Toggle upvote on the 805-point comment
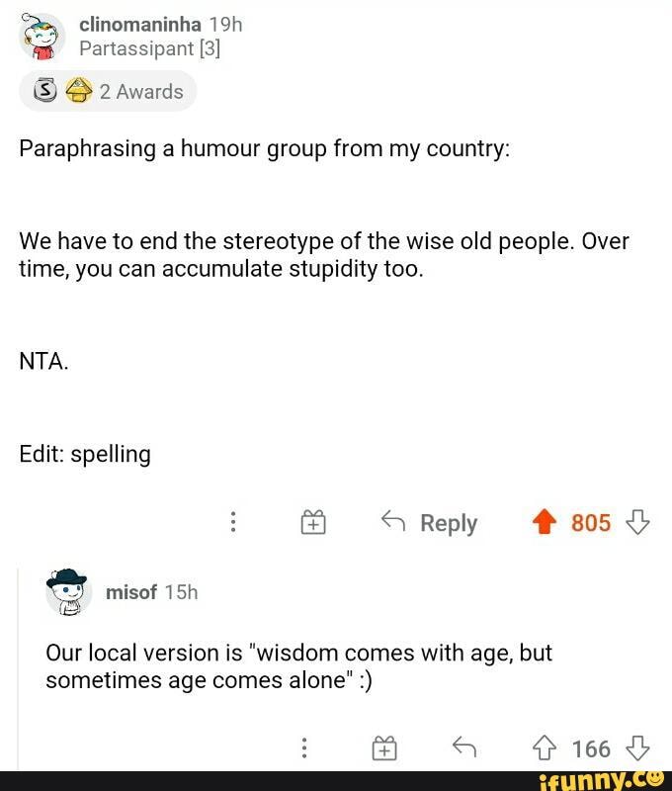The width and height of the screenshot is (672, 791). (x=545, y=522)
